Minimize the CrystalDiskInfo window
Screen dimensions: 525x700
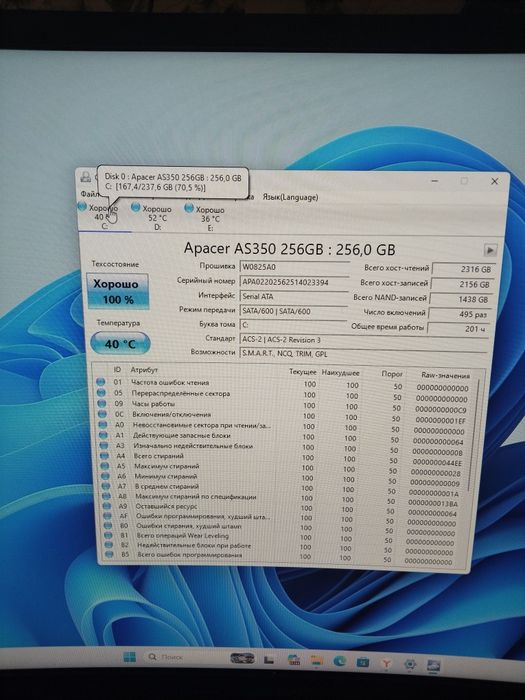(434, 180)
